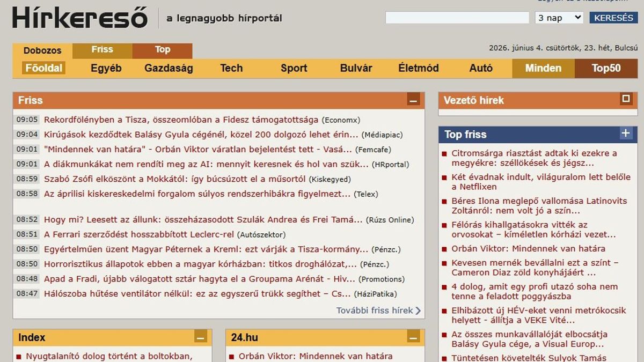Viewport: 644px width, 362px height.
Task: Open 4 dolog, amit egy profi utazó headline
Action: pos(535,291)
